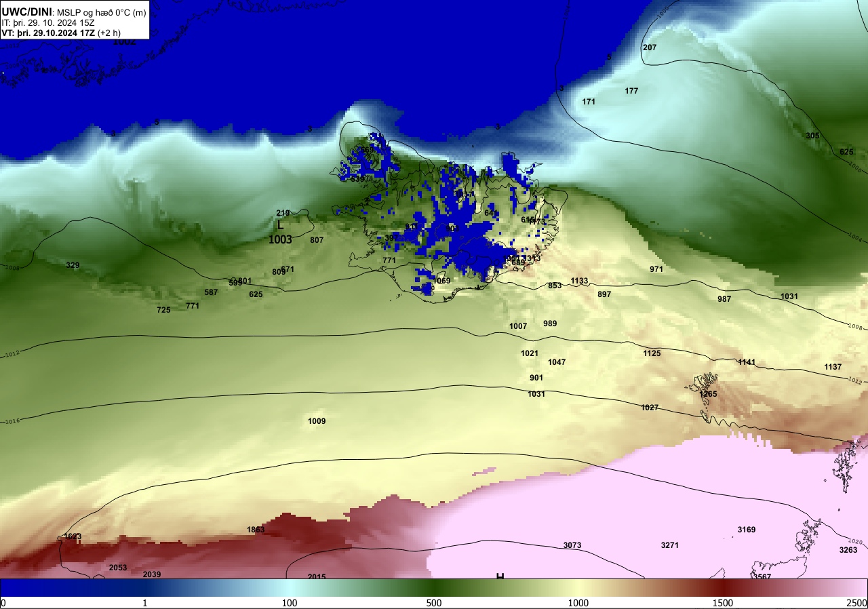This screenshot has width=868, height=609.
Task: Click the 2500 tick on the colour scale
Action: [856, 603]
